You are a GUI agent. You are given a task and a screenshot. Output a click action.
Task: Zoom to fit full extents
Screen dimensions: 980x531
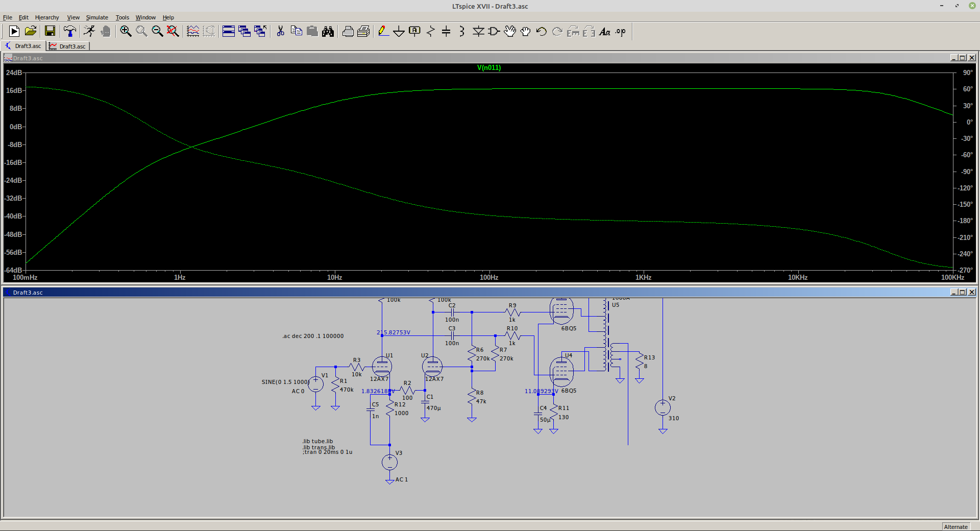pyautogui.click(x=173, y=32)
